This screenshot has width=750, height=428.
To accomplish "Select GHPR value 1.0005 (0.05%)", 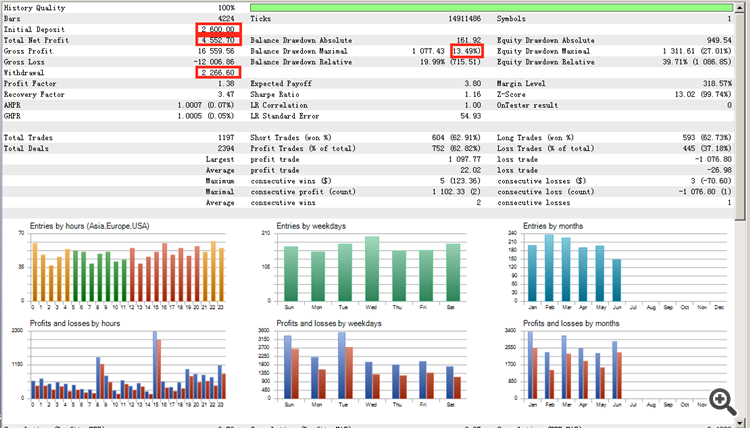I will click(x=206, y=116).
